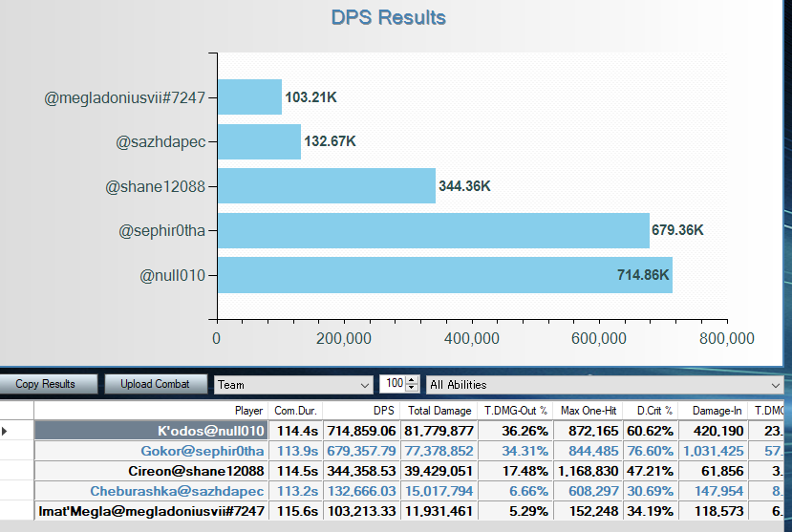The height and width of the screenshot is (532, 792).
Task: Expand the All Abilities dropdown
Action: coord(604,384)
